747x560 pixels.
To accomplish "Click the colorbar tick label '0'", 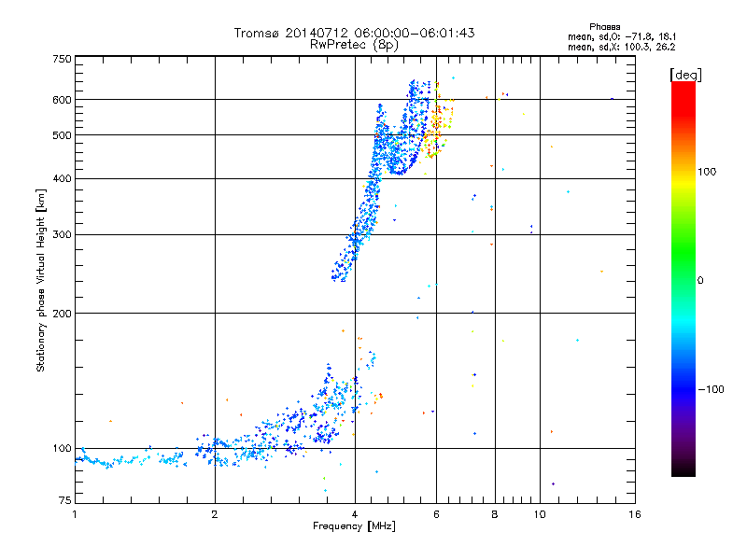I will 700,281.
